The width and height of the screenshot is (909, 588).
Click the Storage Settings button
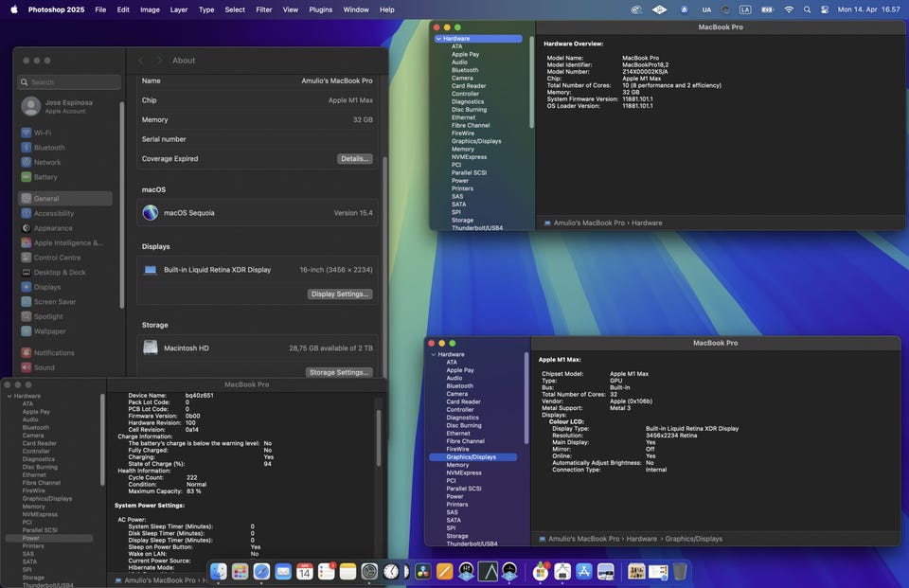[339, 372]
